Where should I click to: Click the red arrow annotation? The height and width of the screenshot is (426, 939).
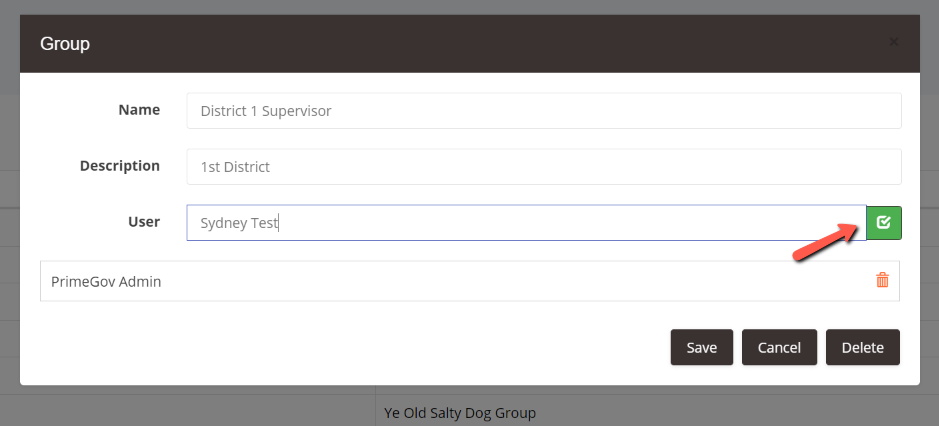[x=825, y=242]
